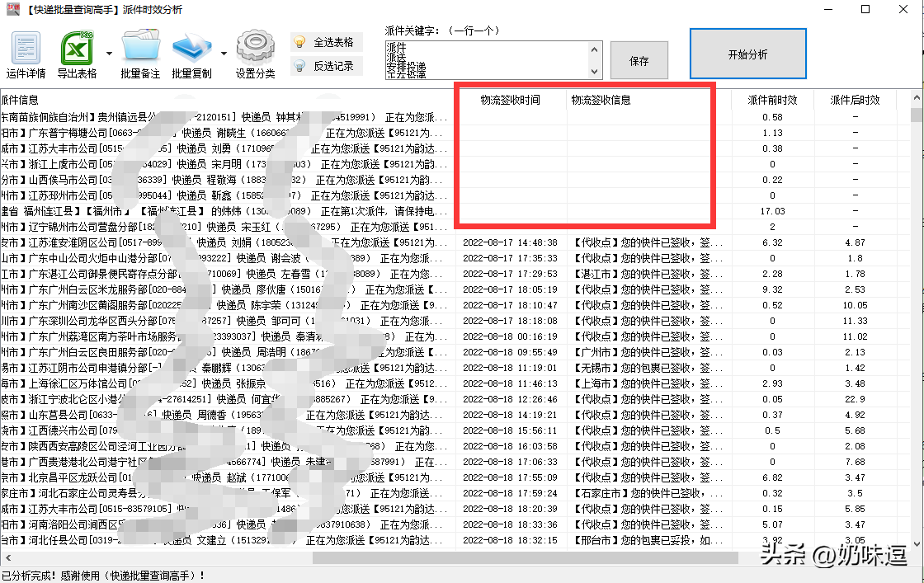This screenshot has width=924, height=583.
Task: Click 【广州市】 sign info cell
Action: pos(648,352)
